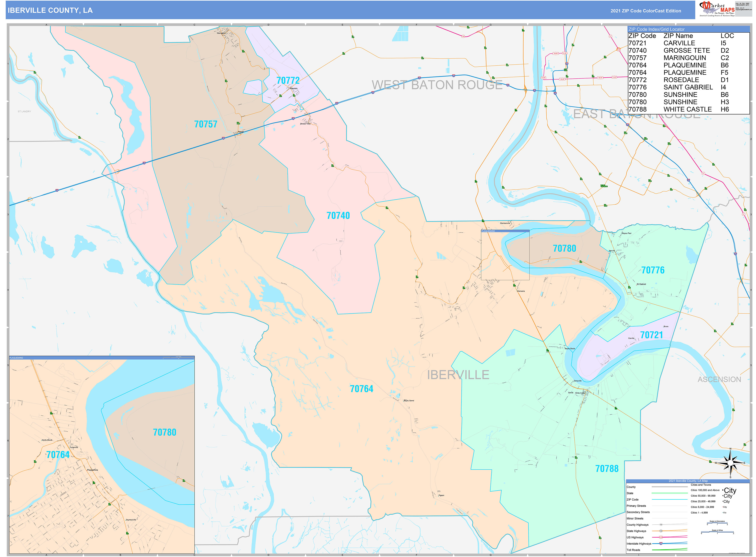Click the 'ZIP Name' column header
Viewport: 756px width, 557px height.
click(678, 36)
